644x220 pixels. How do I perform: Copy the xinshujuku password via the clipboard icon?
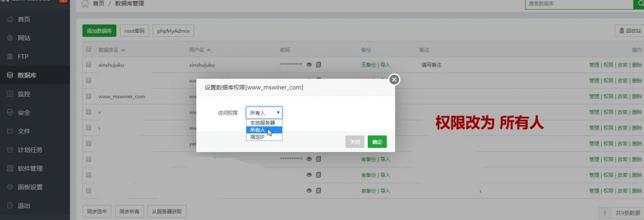318,65
